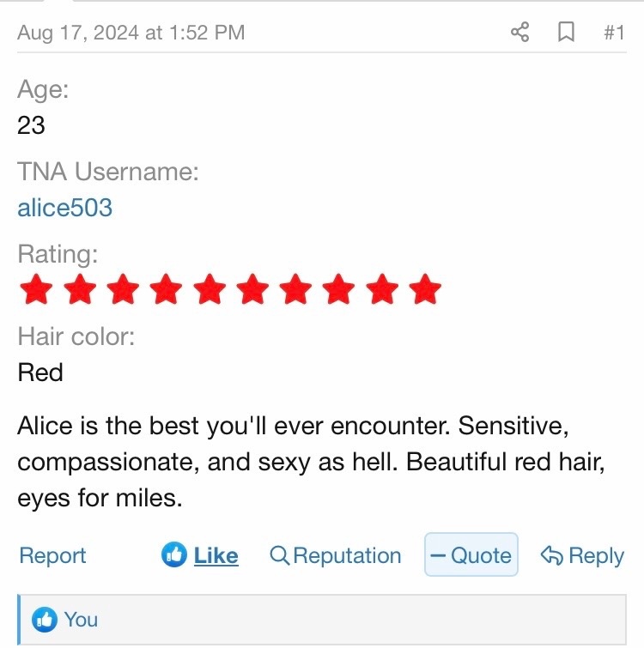Open the "You" liker link
The image size is (644, 648).
pyautogui.click(x=81, y=619)
